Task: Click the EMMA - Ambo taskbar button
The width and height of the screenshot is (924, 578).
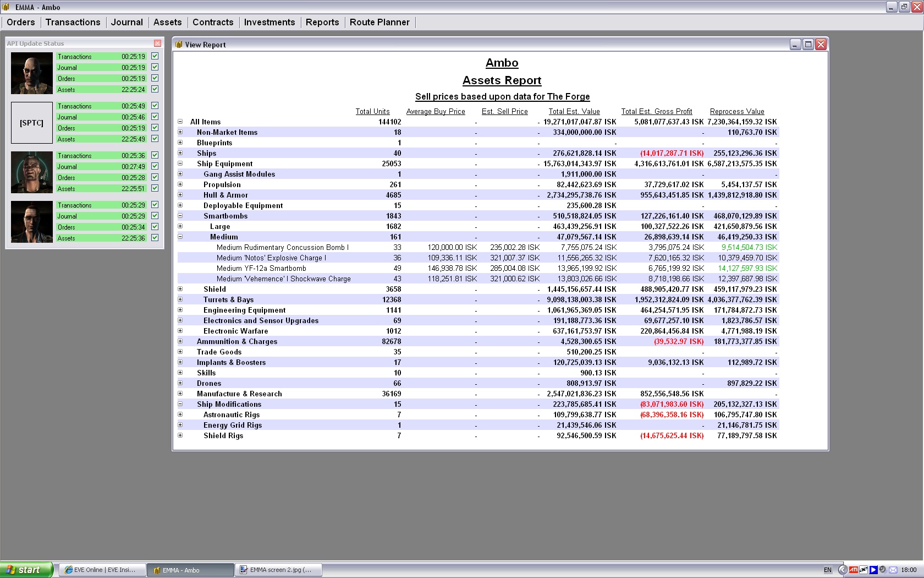Action: 191,570
